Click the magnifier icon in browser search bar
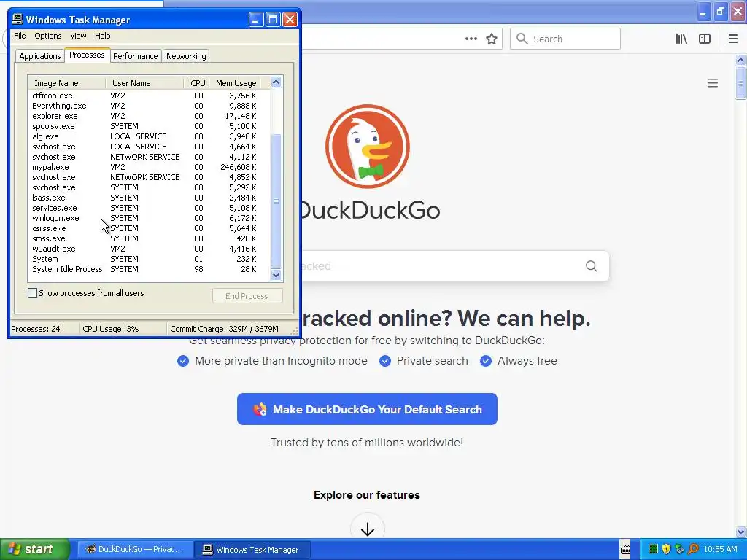 [x=522, y=39]
